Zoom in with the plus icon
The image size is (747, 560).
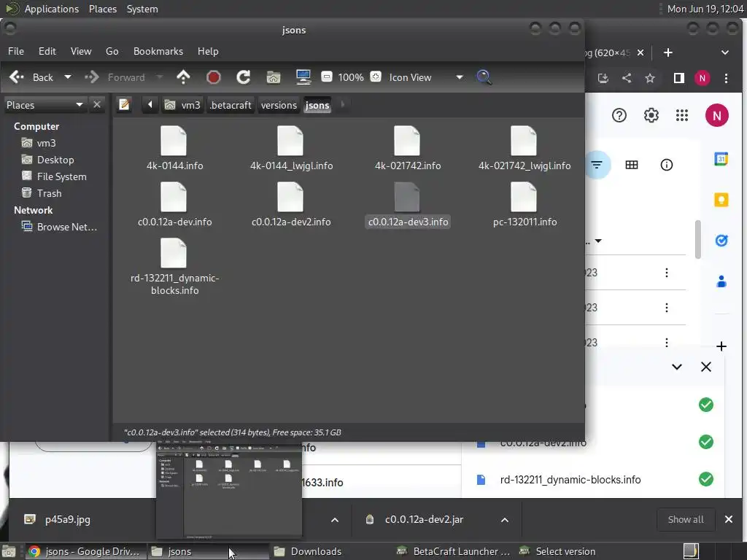click(376, 77)
